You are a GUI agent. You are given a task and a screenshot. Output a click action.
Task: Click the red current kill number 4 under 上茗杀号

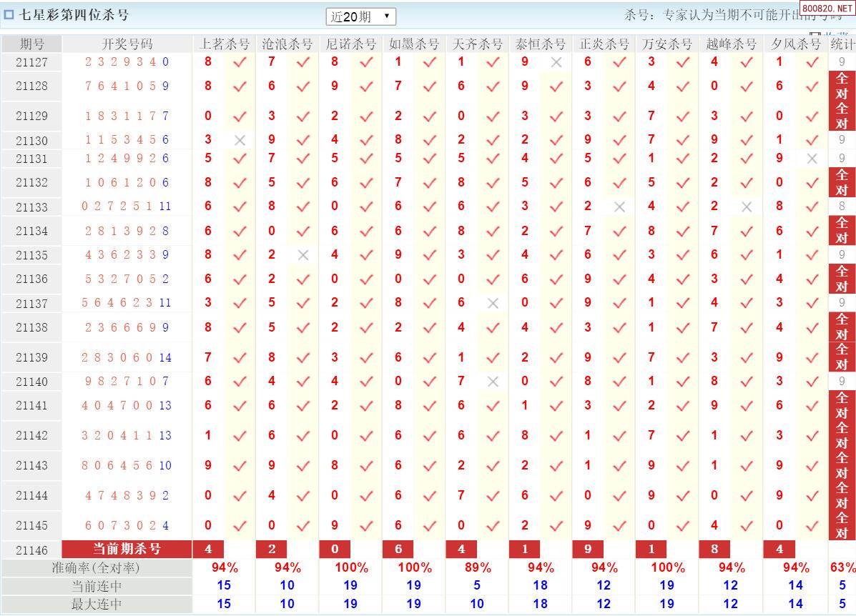point(208,549)
